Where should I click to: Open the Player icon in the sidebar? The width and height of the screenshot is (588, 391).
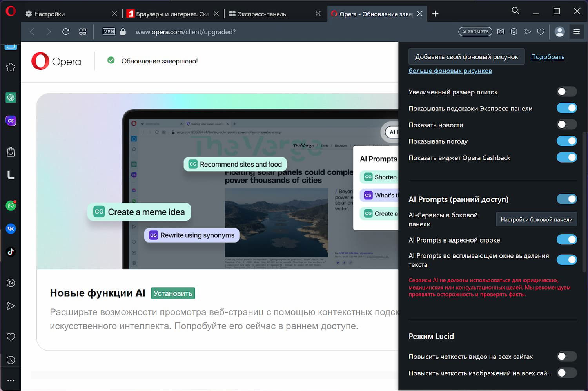click(x=11, y=283)
